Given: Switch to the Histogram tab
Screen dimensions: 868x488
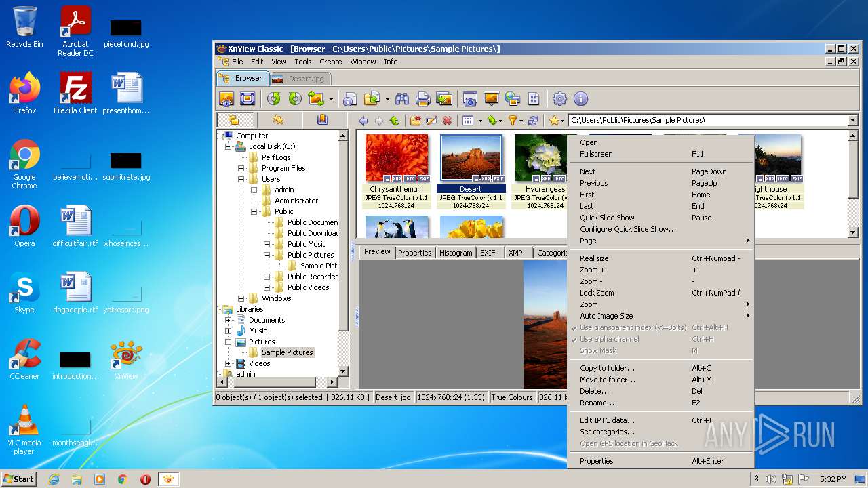Looking at the screenshot, I should pos(455,253).
